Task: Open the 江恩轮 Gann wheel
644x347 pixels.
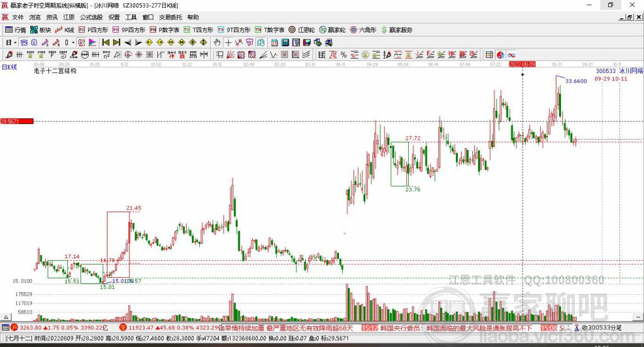Action: click(302, 30)
